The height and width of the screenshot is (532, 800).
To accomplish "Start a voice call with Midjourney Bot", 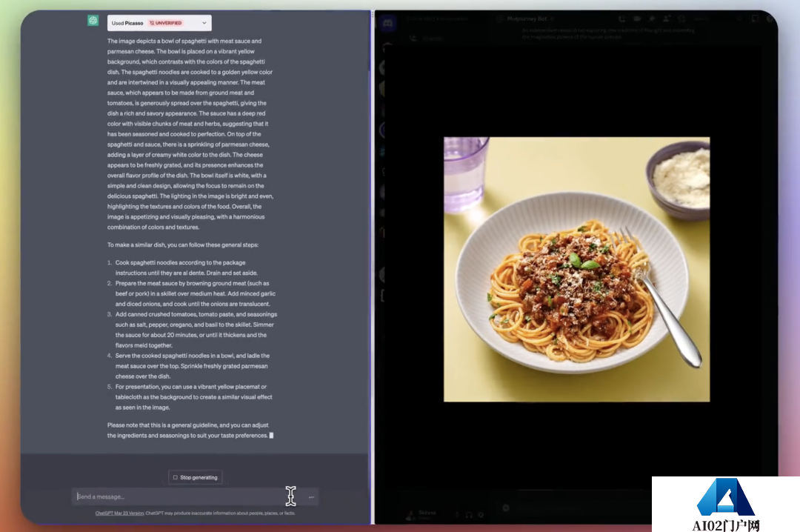I will click(x=621, y=19).
